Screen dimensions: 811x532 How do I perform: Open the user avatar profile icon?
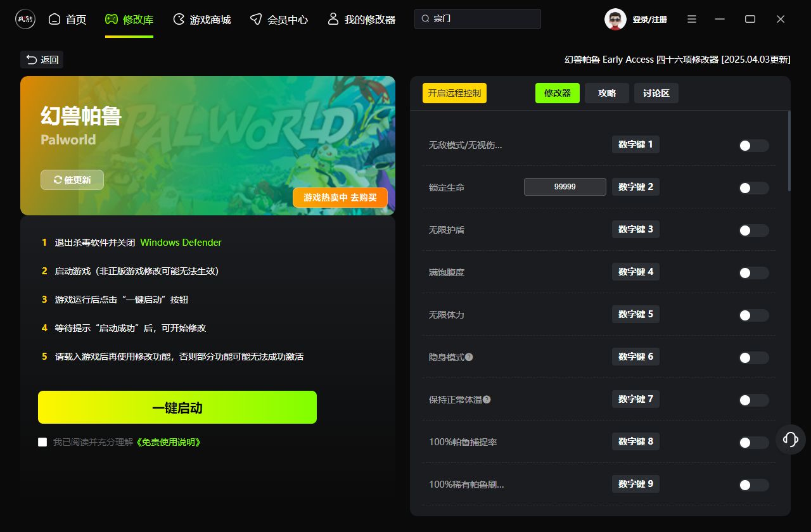coord(615,20)
